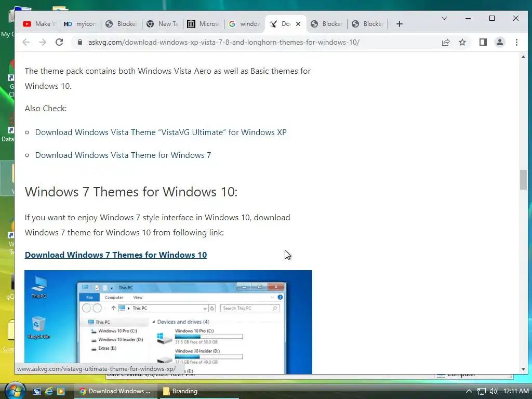This screenshot has width=532, height=399.
Task: Switch to the Microsoft tab
Action: [203, 24]
